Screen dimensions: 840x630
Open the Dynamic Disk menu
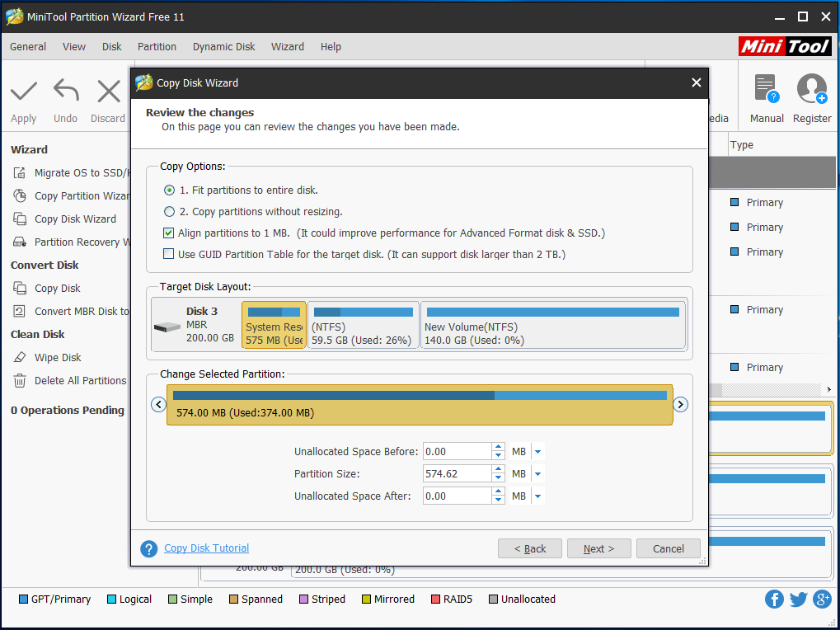pos(223,47)
